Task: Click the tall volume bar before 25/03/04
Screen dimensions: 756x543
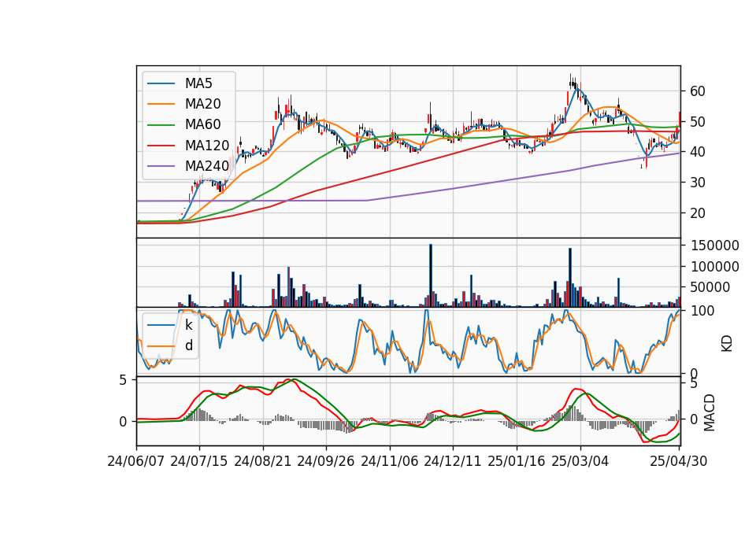Action: (570, 278)
